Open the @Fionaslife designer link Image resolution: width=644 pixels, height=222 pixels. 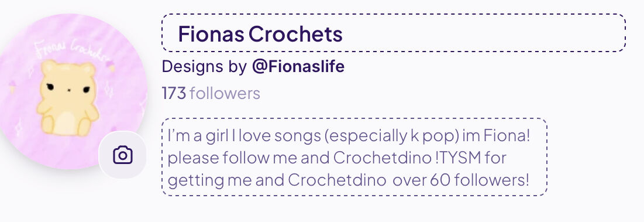(298, 67)
